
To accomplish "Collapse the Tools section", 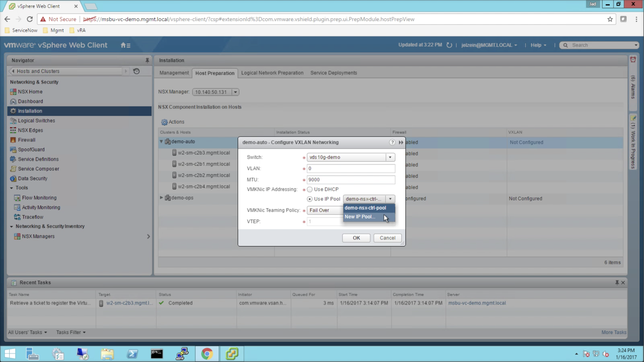I will (12, 188).
